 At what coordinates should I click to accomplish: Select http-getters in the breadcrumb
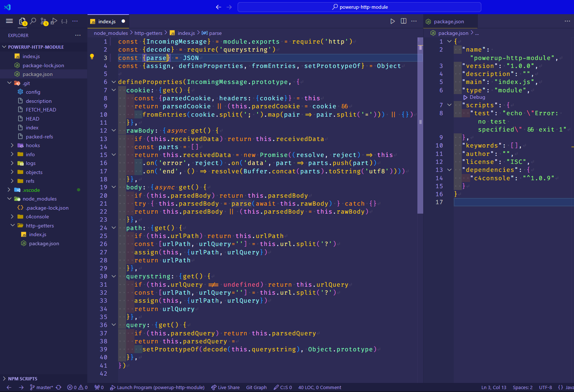[x=148, y=33]
